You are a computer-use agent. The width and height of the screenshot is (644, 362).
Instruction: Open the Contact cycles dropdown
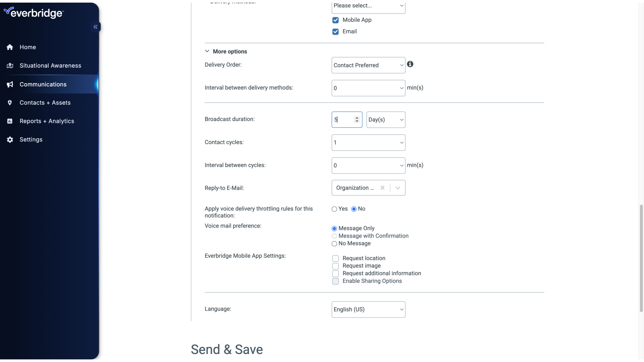pyautogui.click(x=368, y=142)
